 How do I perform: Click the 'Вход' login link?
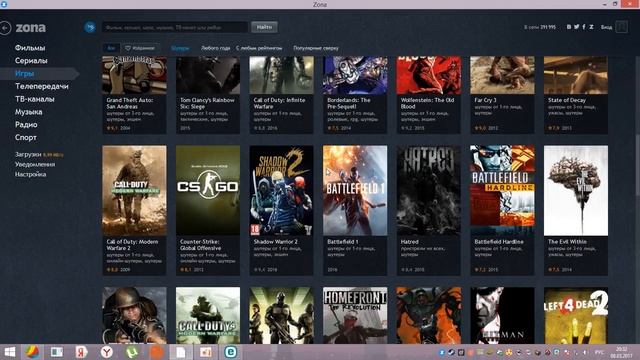click(x=606, y=27)
